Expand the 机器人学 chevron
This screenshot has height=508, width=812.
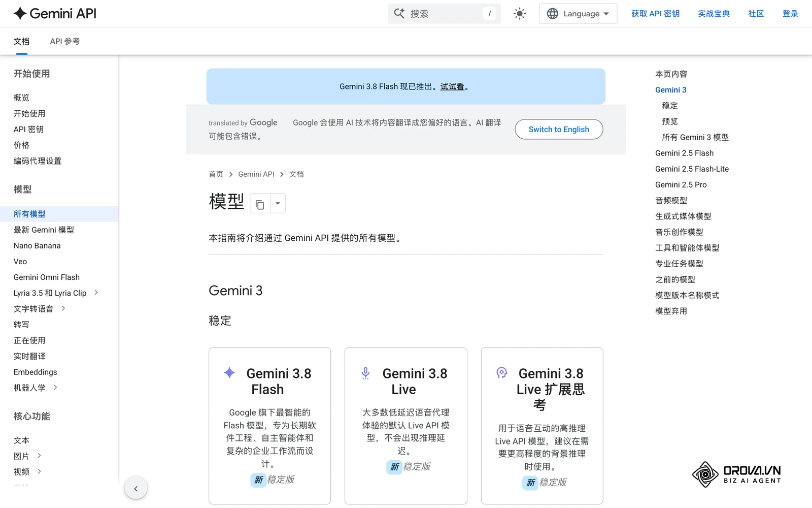pyautogui.click(x=55, y=387)
